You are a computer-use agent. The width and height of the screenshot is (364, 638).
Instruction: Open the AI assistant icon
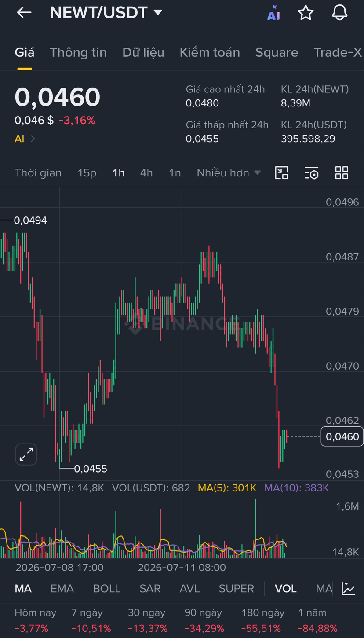273,13
